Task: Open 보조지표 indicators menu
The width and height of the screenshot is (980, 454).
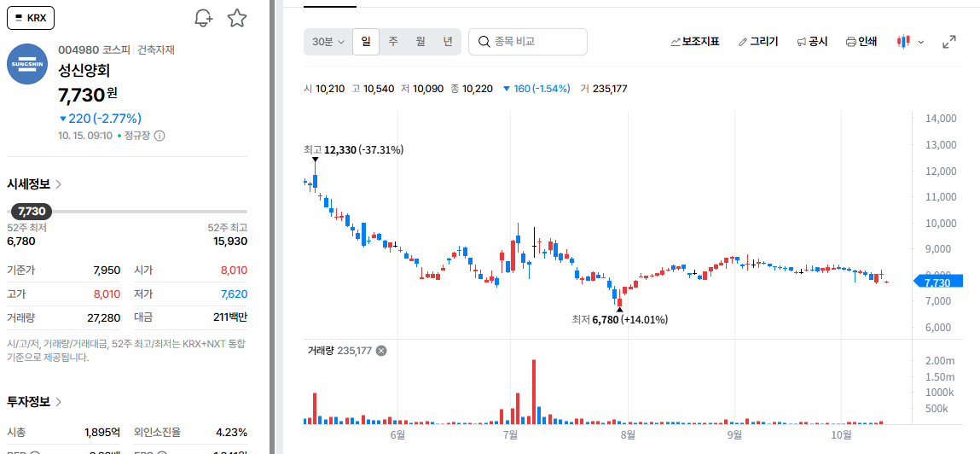Action: (x=695, y=42)
